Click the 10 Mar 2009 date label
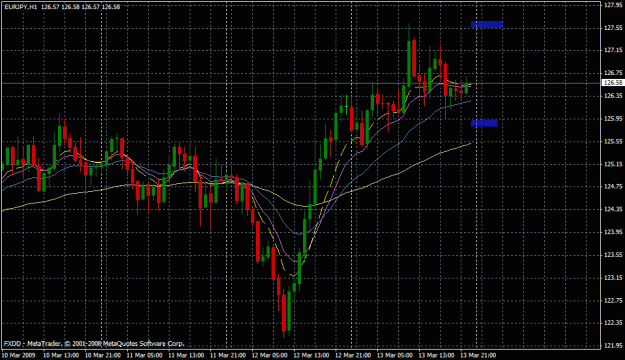Viewport: 625px width, 360px height. 18,355
